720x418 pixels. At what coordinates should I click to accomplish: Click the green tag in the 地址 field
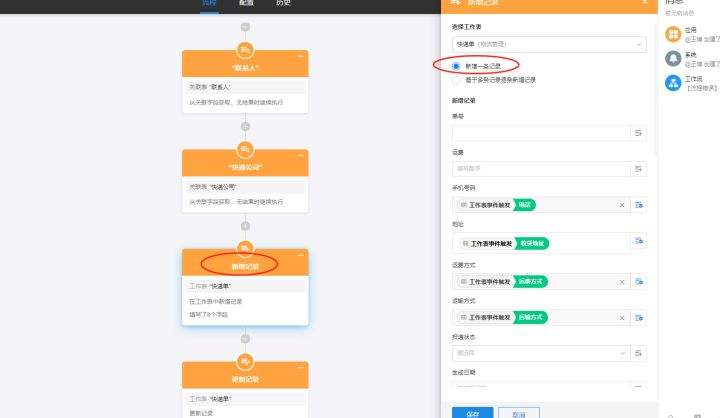(532, 243)
